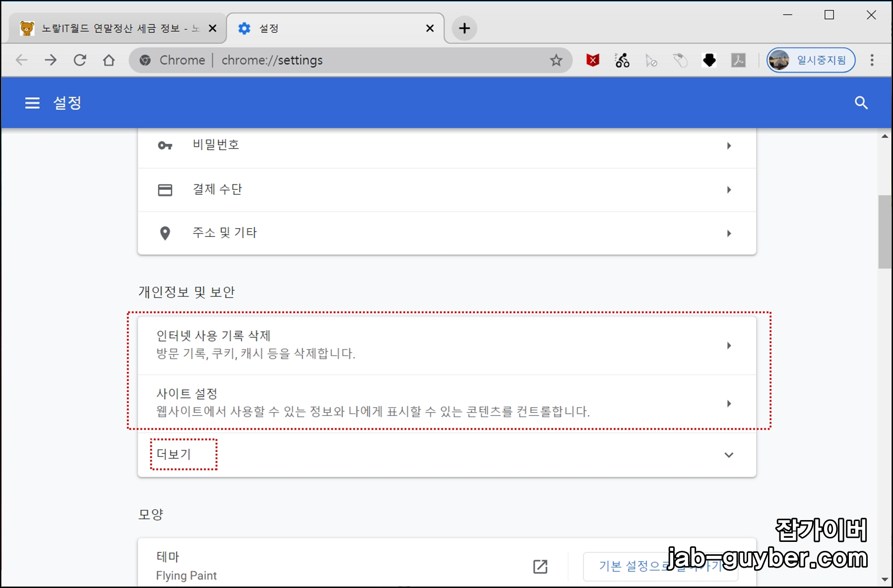This screenshot has width=893, height=588.
Task: Open the settings hamburger menu
Action: pyautogui.click(x=32, y=103)
